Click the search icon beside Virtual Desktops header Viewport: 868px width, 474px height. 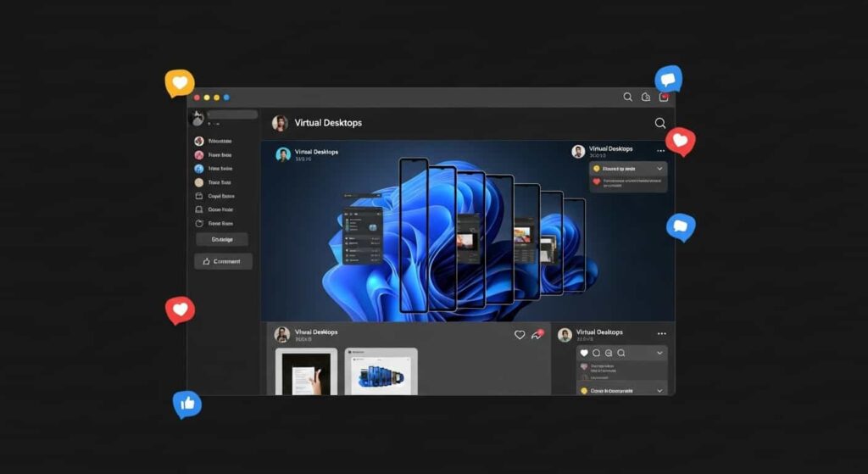(x=659, y=123)
